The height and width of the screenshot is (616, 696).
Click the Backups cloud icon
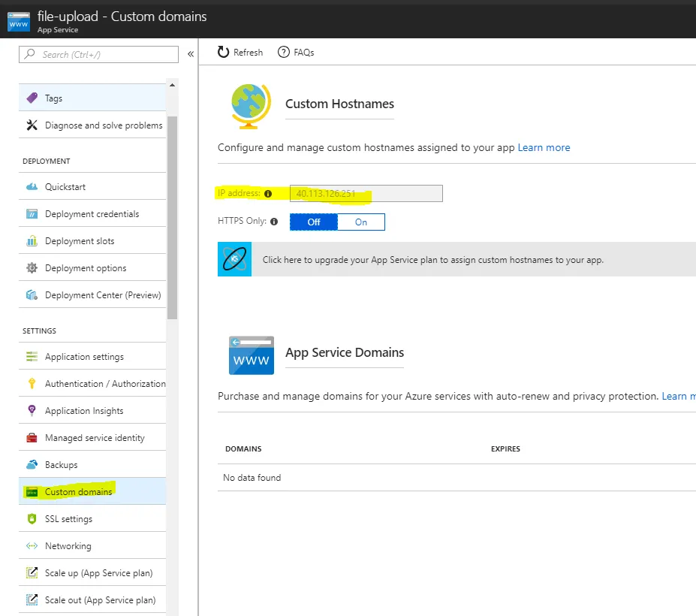click(x=32, y=465)
